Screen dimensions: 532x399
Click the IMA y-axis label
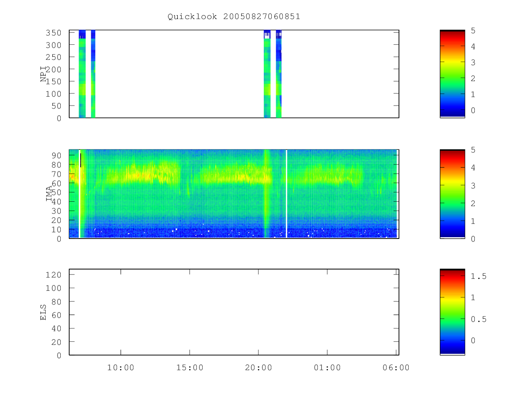click(49, 194)
